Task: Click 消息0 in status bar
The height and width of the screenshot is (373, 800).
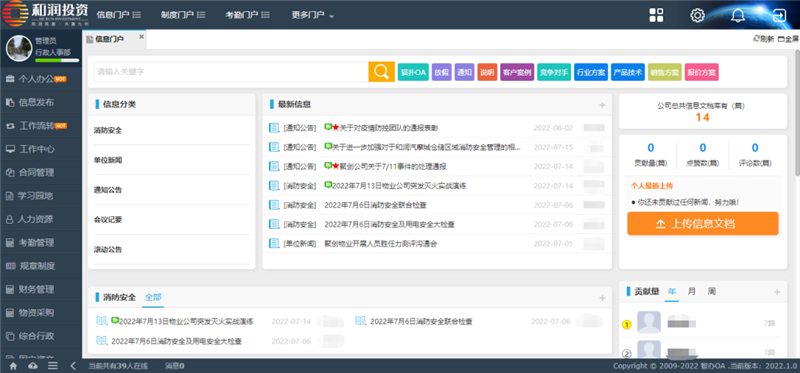Action: (x=174, y=366)
